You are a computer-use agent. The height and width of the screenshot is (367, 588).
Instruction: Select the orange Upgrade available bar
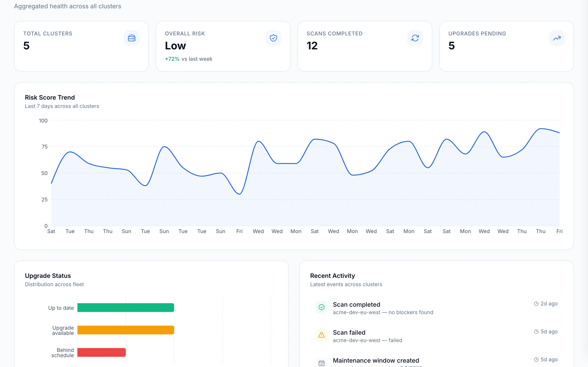coord(126,330)
